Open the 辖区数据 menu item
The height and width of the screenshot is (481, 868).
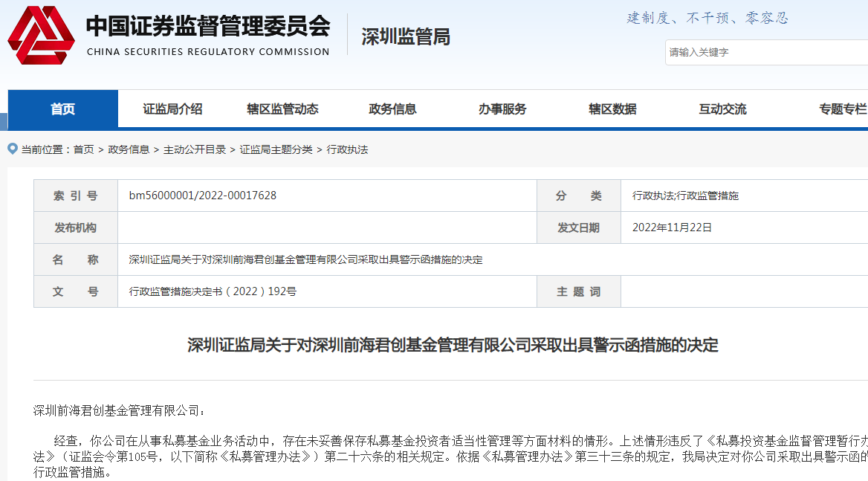click(x=612, y=109)
